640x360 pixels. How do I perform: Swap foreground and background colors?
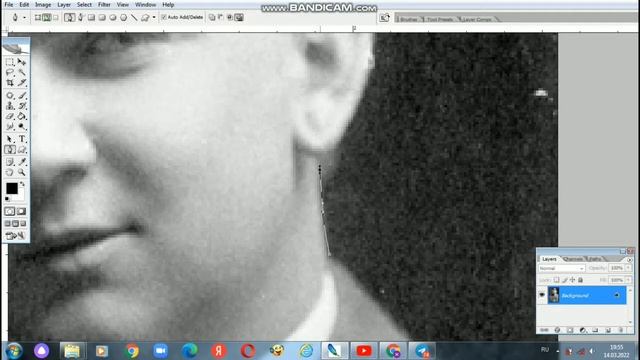(x=22, y=184)
